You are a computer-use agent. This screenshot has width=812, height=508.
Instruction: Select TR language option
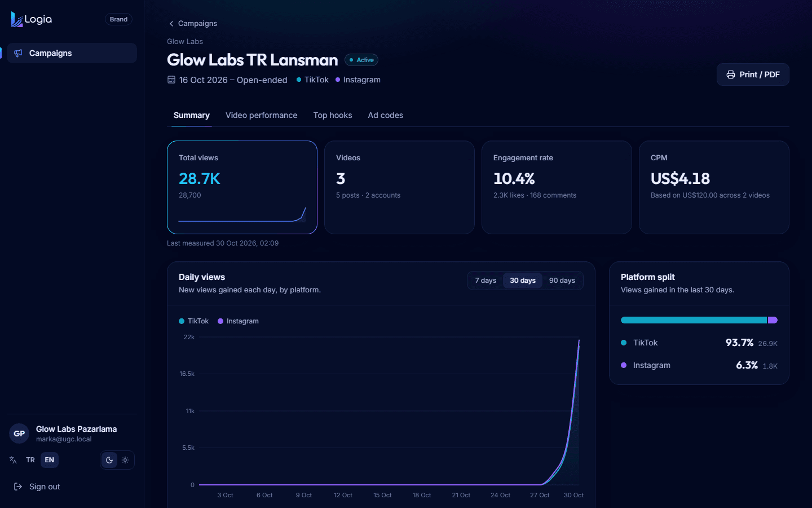pyautogui.click(x=30, y=460)
